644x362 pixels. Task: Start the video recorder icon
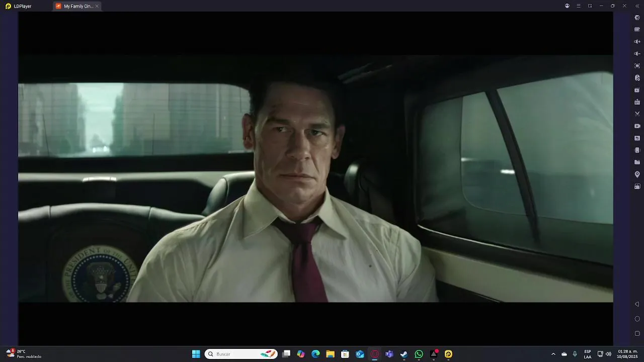coord(637,126)
